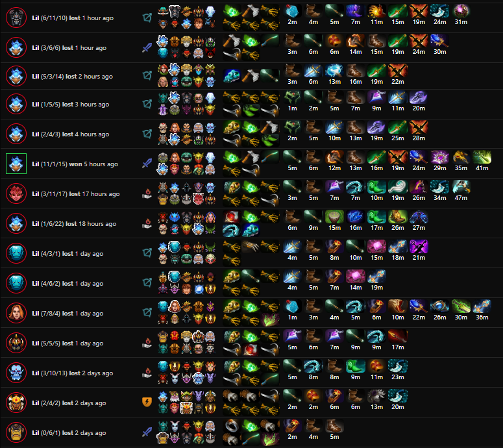The height and width of the screenshot is (448, 503).
Task: Select the 21m item in the 4/3/1 match
Action: pos(419,247)
